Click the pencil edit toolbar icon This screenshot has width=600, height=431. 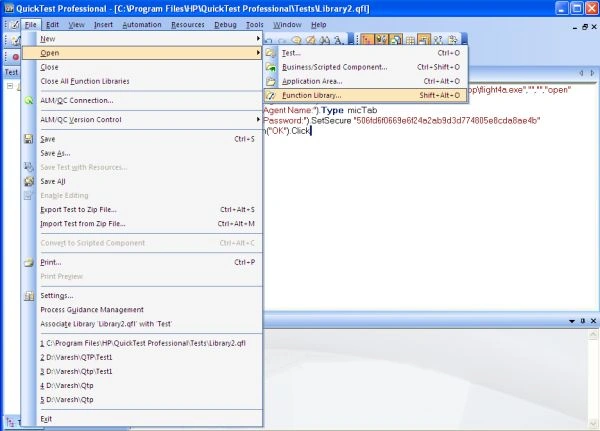pyautogui.click(x=311, y=40)
